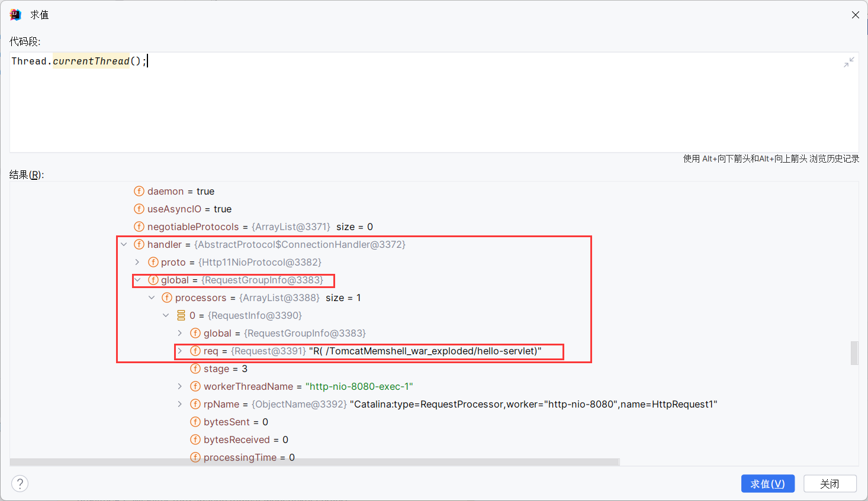
Task: Open help with the question mark button
Action: [x=20, y=483]
